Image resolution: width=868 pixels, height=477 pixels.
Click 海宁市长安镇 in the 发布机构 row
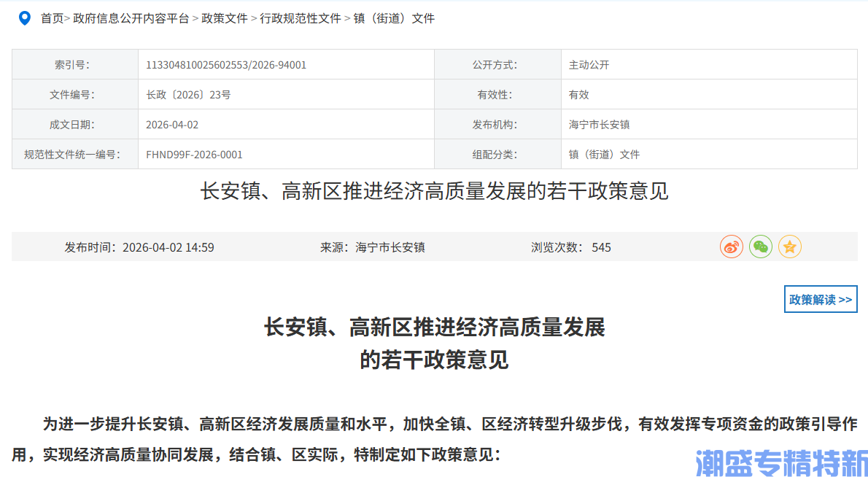[599, 125]
